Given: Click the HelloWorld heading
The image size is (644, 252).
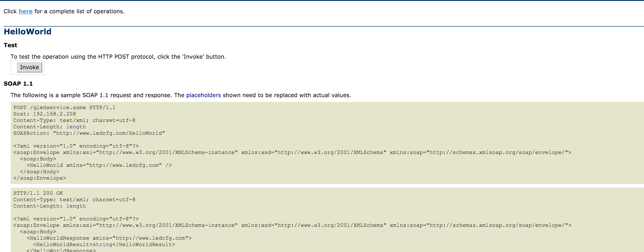Looking at the screenshot, I should 28,31.
